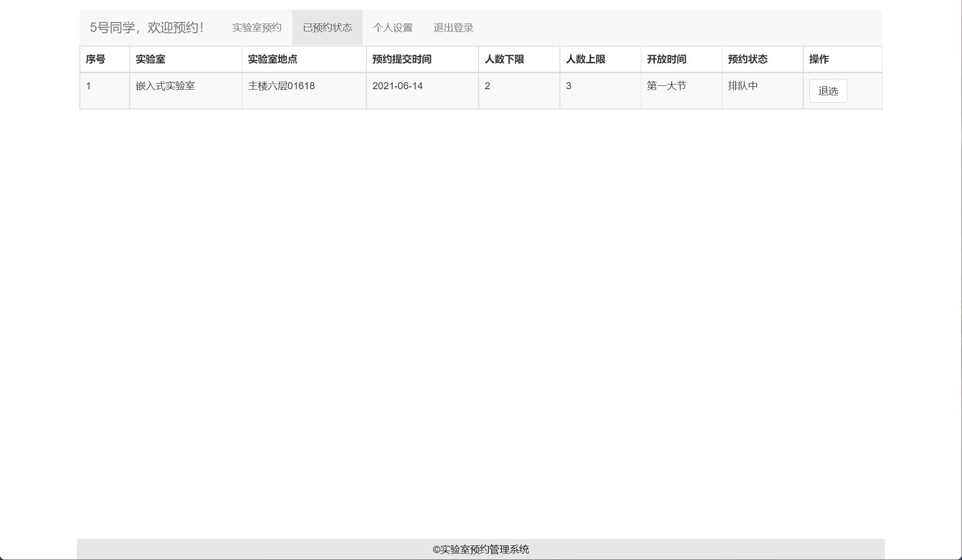Screen dimensions: 962x560
Task: Click the 实验室 column header
Action: point(150,59)
